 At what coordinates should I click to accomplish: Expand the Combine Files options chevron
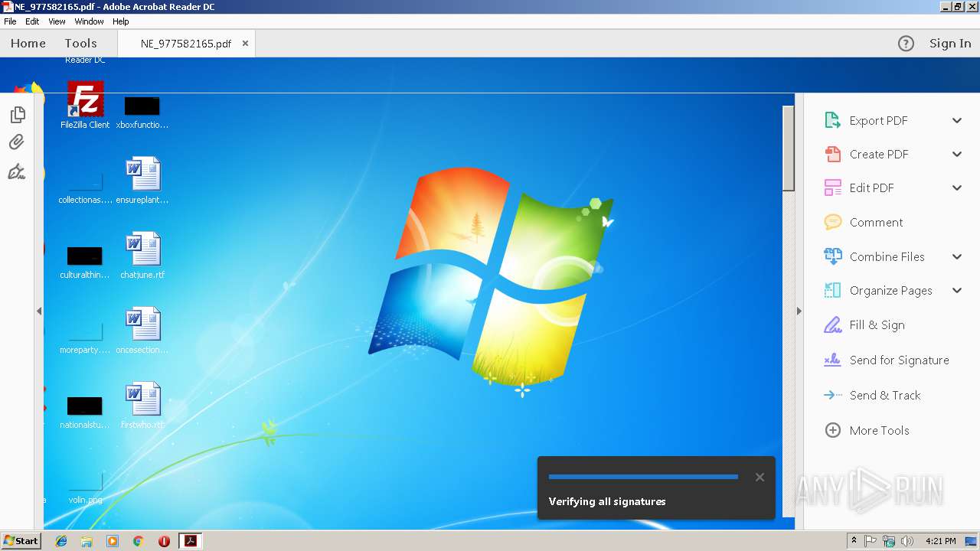click(x=957, y=256)
